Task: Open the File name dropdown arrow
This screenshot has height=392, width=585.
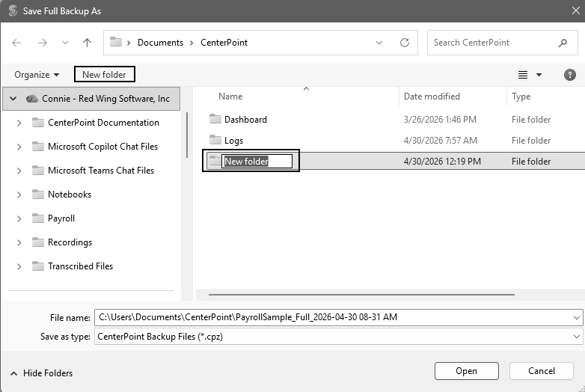Action: coord(577,318)
